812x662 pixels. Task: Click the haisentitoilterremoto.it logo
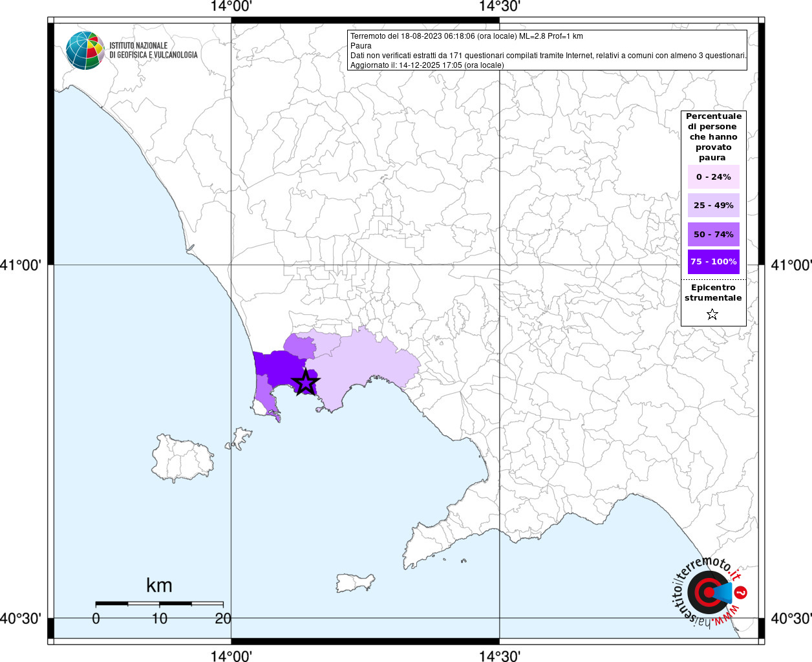coord(709,592)
